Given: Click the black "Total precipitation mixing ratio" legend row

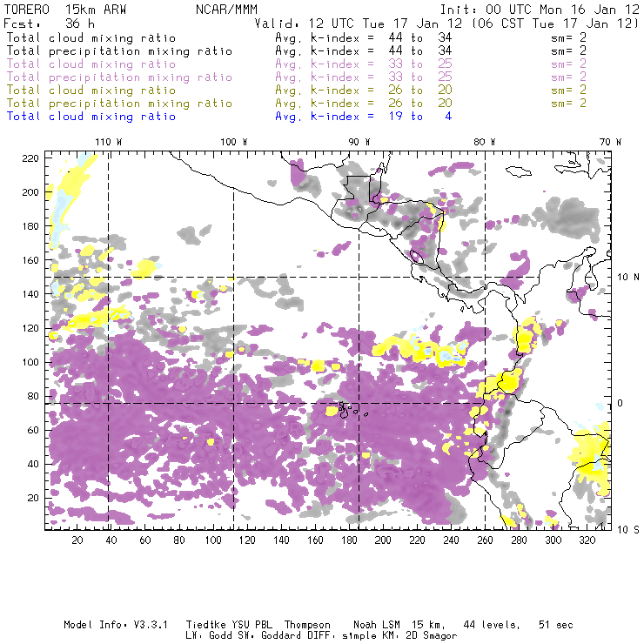Looking at the screenshot, I should click(x=119, y=51).
